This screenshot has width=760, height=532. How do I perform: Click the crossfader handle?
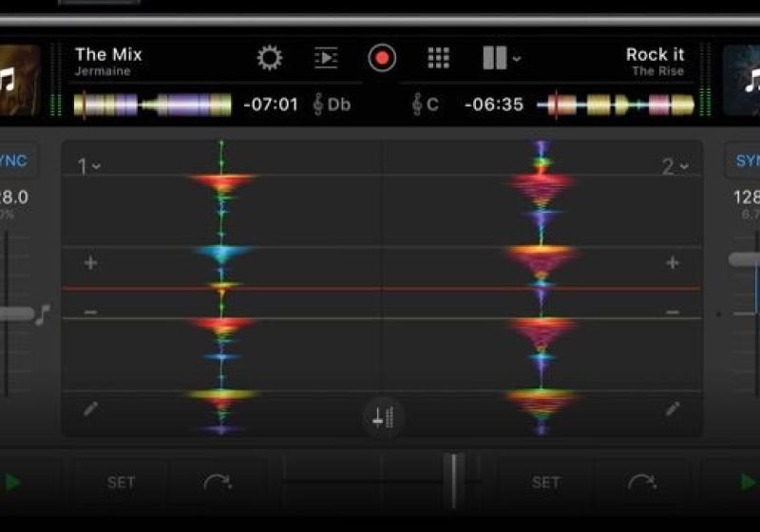(x=454, y=481)
